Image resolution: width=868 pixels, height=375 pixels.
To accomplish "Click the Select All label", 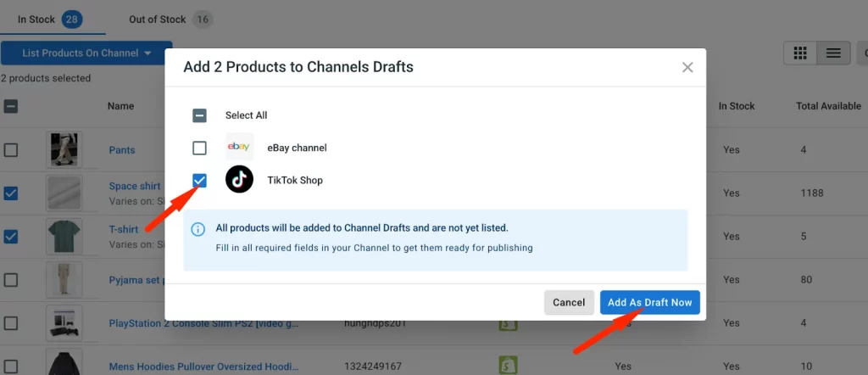I will (247, 115).
